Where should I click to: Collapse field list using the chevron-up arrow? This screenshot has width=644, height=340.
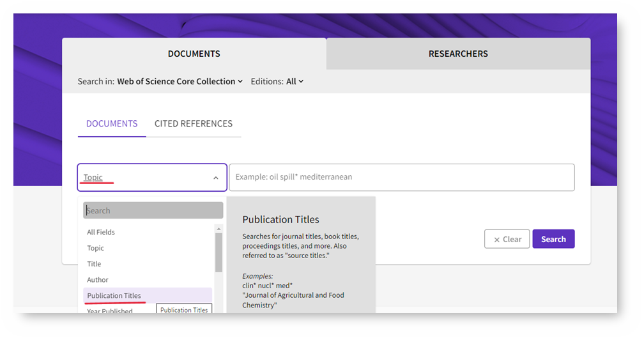[x=216, y=178]
